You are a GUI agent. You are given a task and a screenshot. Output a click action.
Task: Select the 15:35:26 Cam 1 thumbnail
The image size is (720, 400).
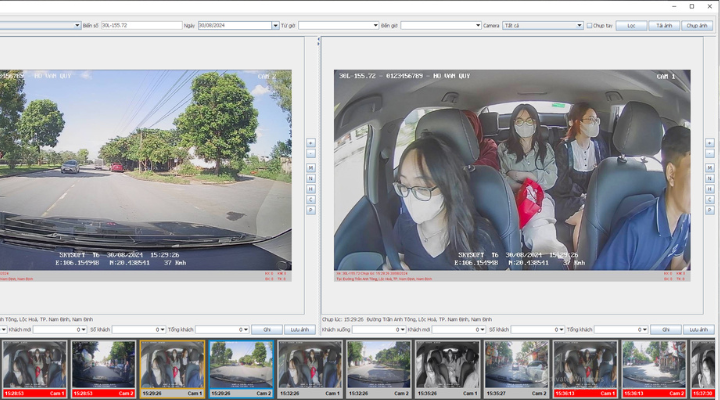(448, 369)
